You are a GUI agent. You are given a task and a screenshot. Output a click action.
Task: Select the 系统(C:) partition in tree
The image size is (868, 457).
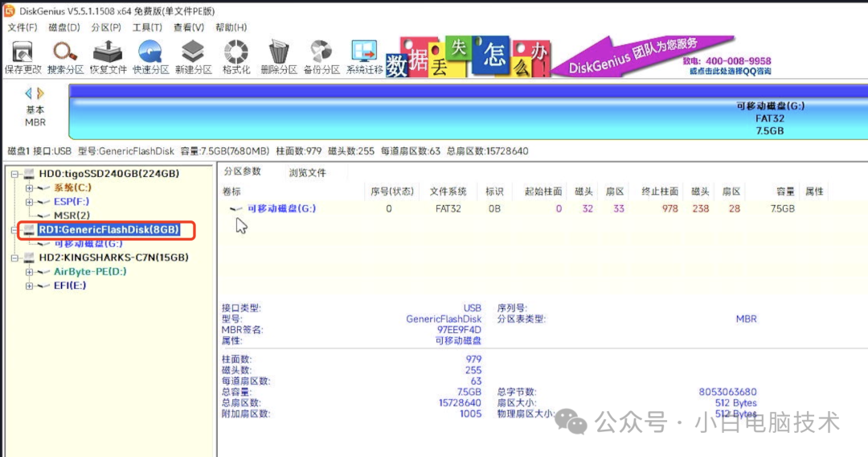(72, 187)
